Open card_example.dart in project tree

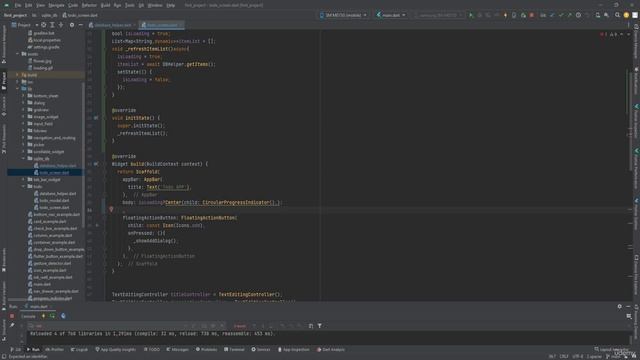pos(49,222)
